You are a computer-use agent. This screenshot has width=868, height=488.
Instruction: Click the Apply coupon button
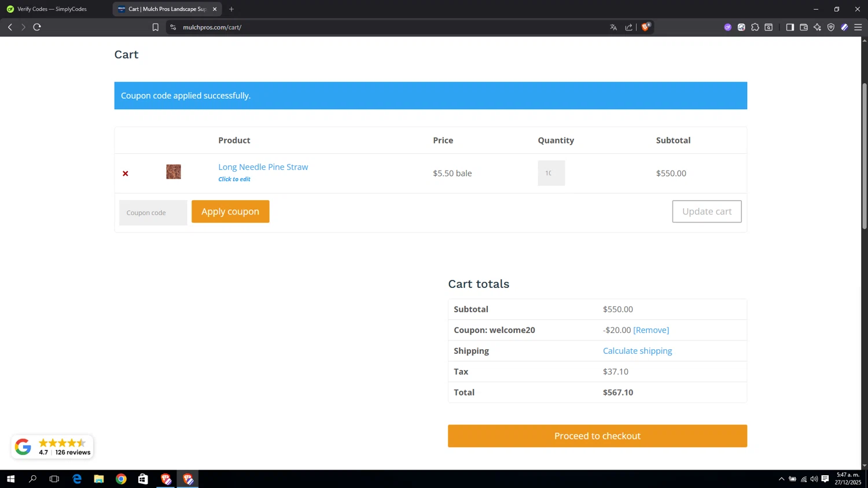230,212
